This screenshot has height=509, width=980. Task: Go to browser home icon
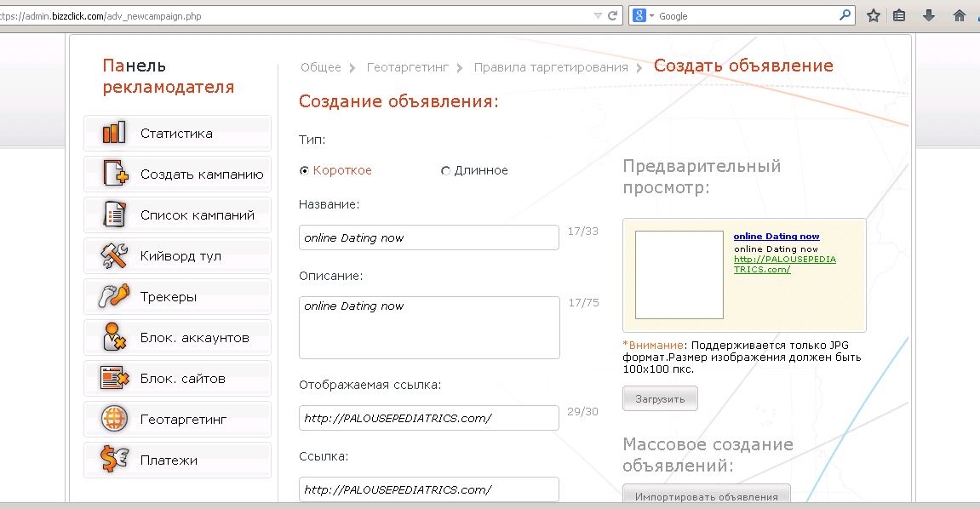coord(960,15)
